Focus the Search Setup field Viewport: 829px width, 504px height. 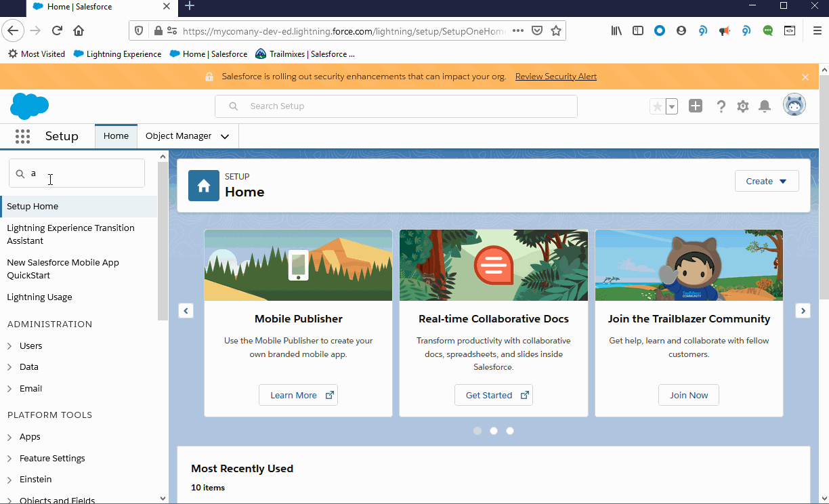pos(396,106)
